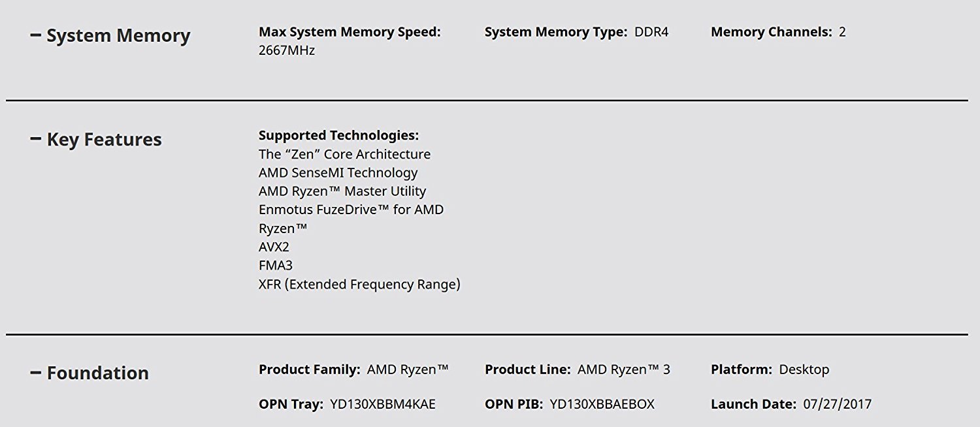Click the minus icon beside System Memory

pos(34,34)
